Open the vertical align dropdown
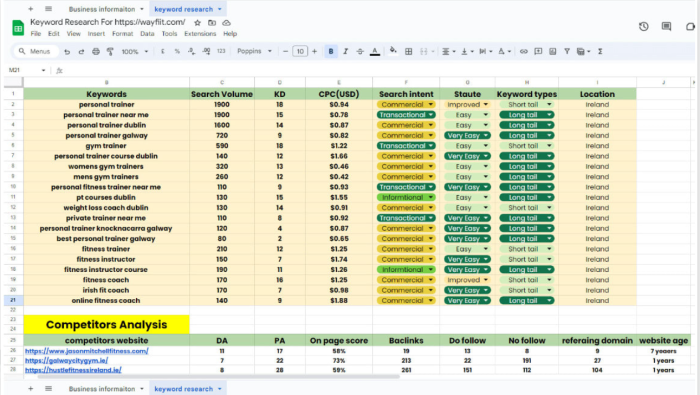 pos(467,51)
